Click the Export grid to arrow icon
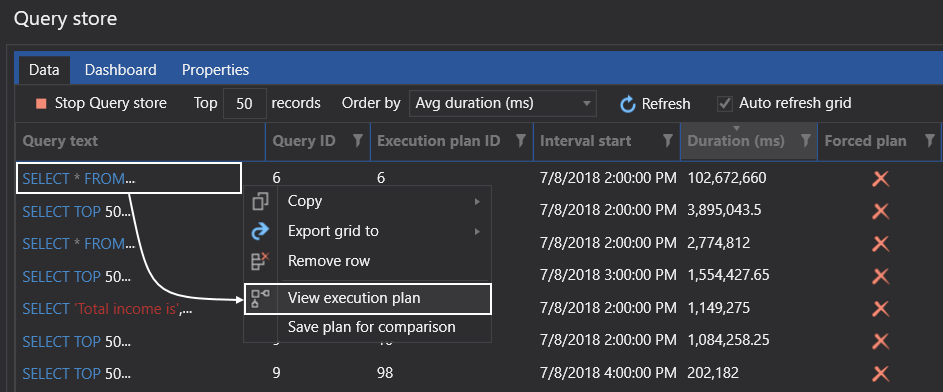 [x=260, y=231]
